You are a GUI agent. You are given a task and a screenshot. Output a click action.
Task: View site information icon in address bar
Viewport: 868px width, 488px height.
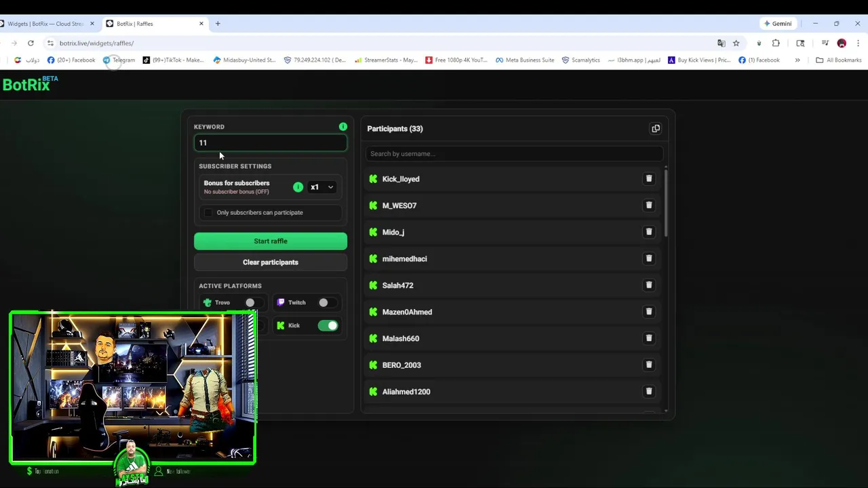(50, 43)
